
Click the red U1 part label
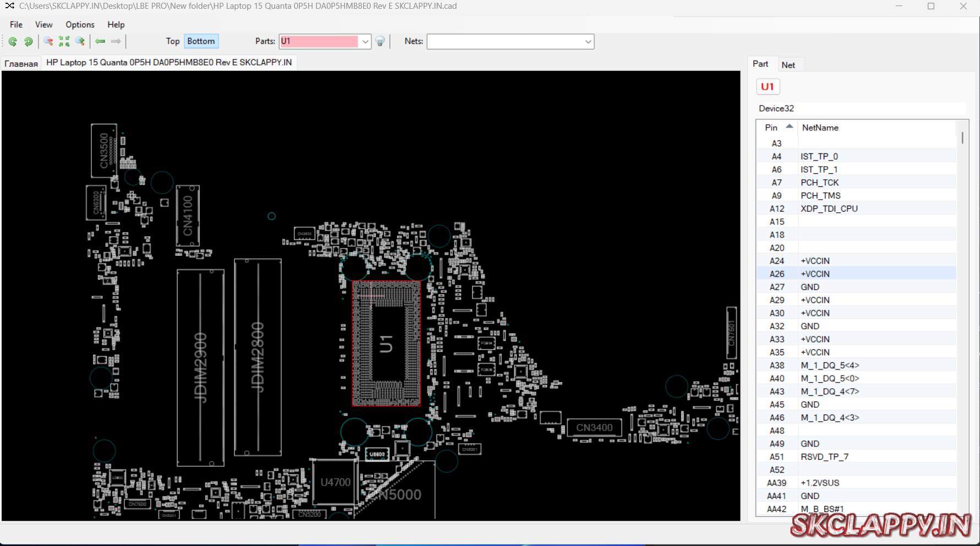(x=768, y=87)
